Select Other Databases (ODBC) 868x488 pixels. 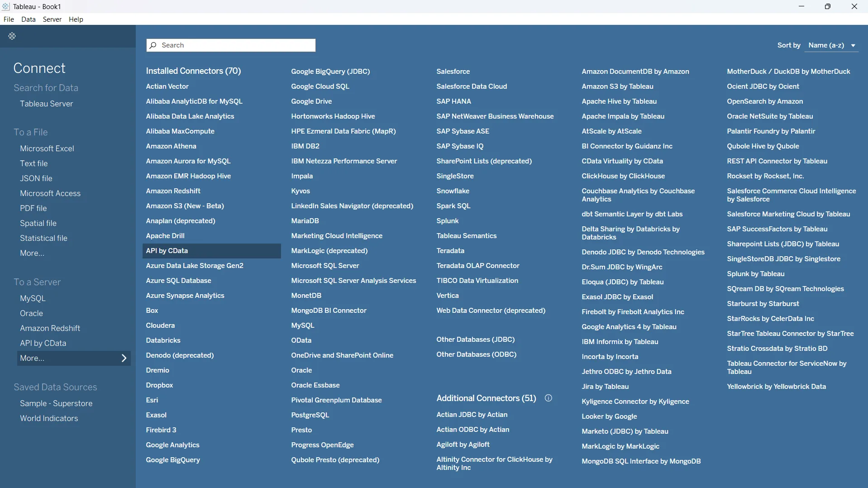(476, 354)
